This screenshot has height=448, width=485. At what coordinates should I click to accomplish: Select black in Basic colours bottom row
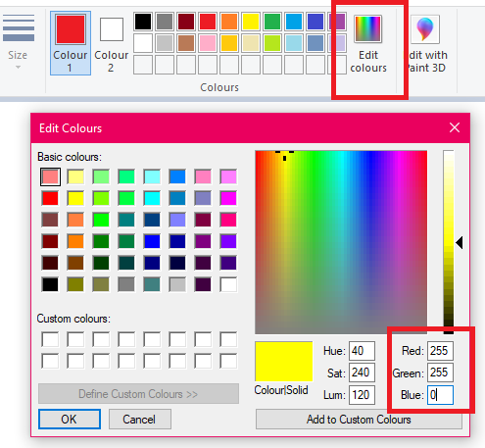click(50, 284)
